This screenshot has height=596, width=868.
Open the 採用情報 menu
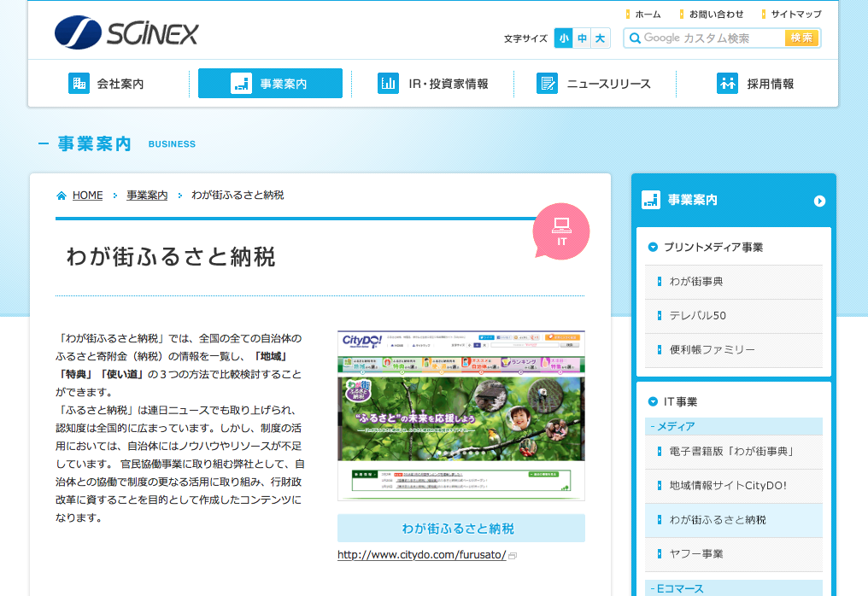(755, 84)
